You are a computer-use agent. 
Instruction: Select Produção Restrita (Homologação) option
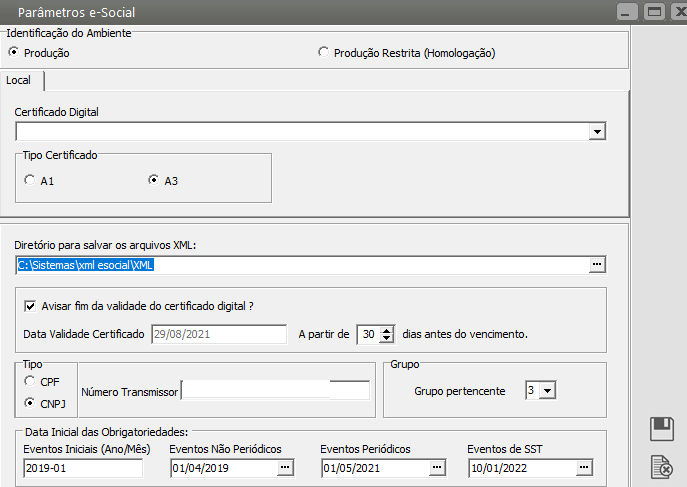323,52
